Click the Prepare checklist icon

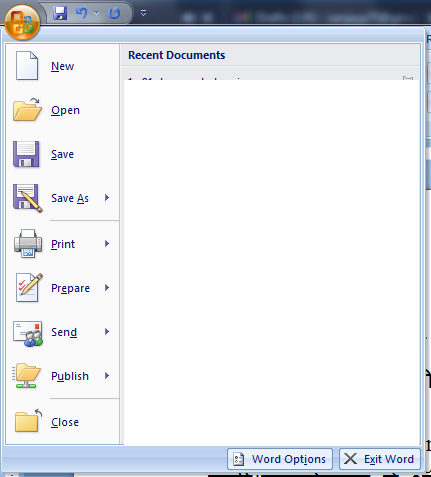pyautogui.click(x=29, y=287)
